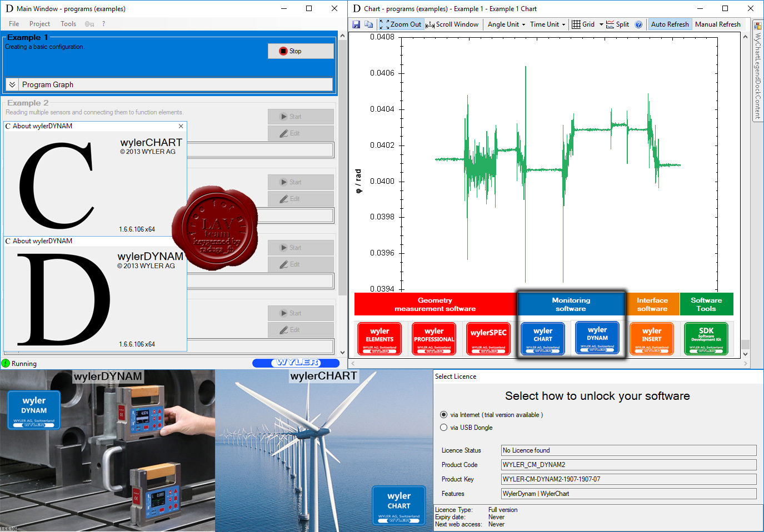Select the green Software Tools category
This screenshot has height=532, width=764.
[706, 304]
